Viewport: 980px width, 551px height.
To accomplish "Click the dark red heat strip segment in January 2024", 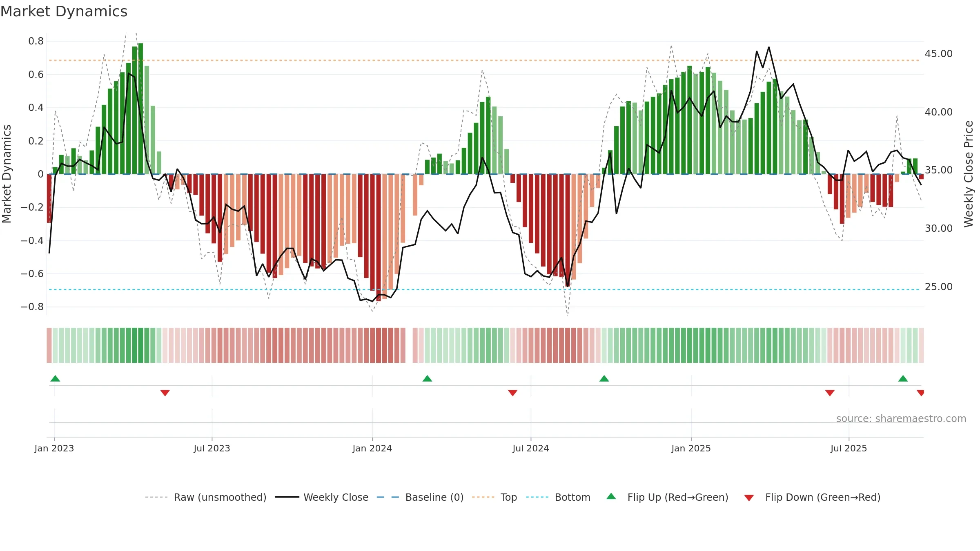I will coord(379,345).
